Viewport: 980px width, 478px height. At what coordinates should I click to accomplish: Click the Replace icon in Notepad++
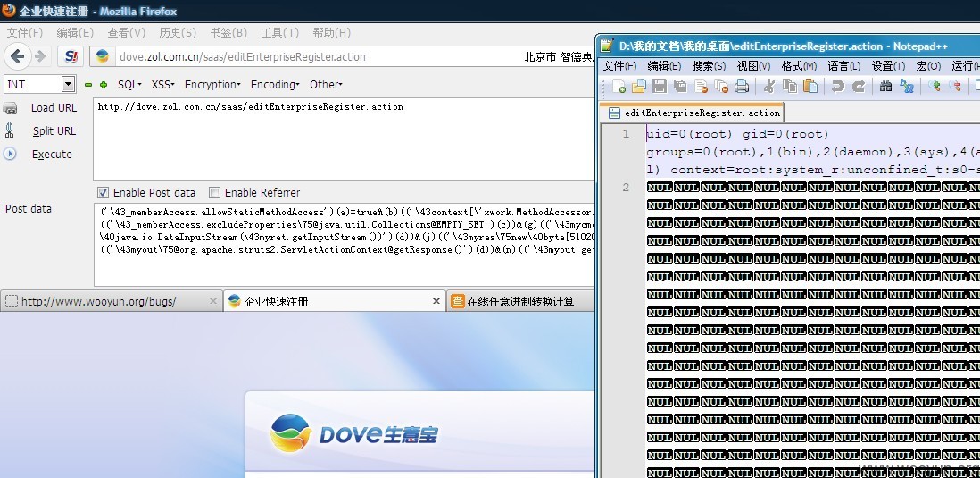(906, 87)
